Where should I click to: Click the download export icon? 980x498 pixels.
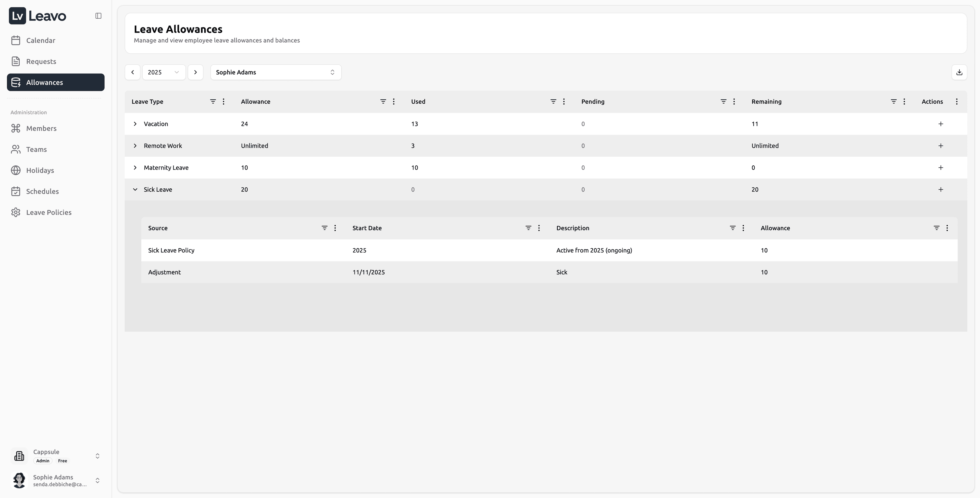[x=959, y=72]
